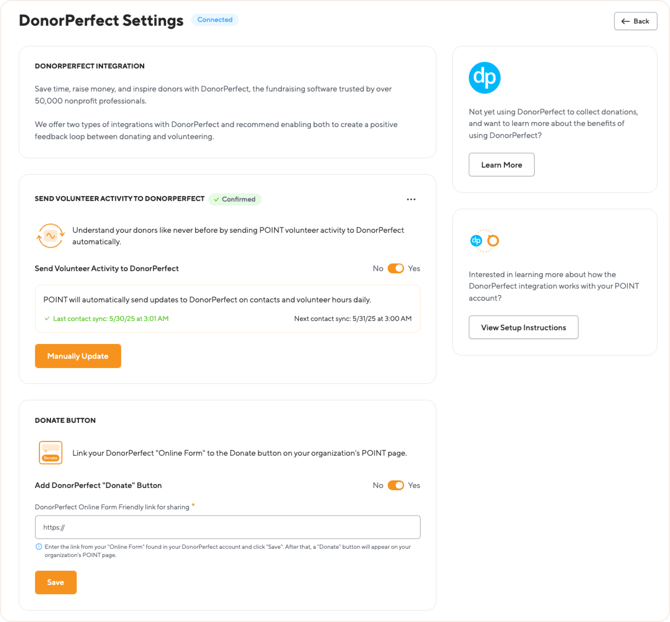Click the Next contact sync time text
The width and height of the screenshot is (670, 622).
[352, 318]
